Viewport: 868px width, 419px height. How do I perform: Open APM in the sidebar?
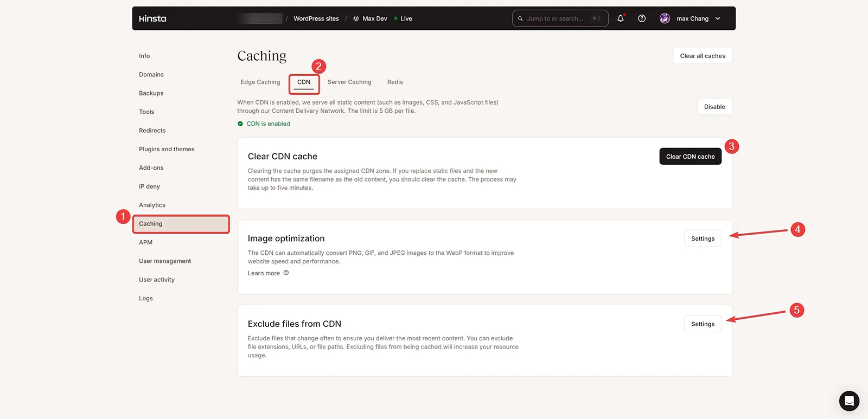pos(146,242)
